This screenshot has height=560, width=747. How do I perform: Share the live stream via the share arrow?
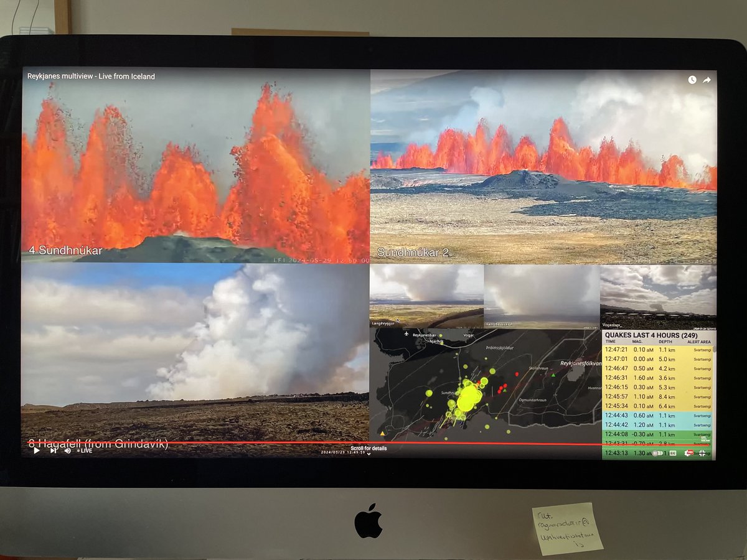pos(707,80)
